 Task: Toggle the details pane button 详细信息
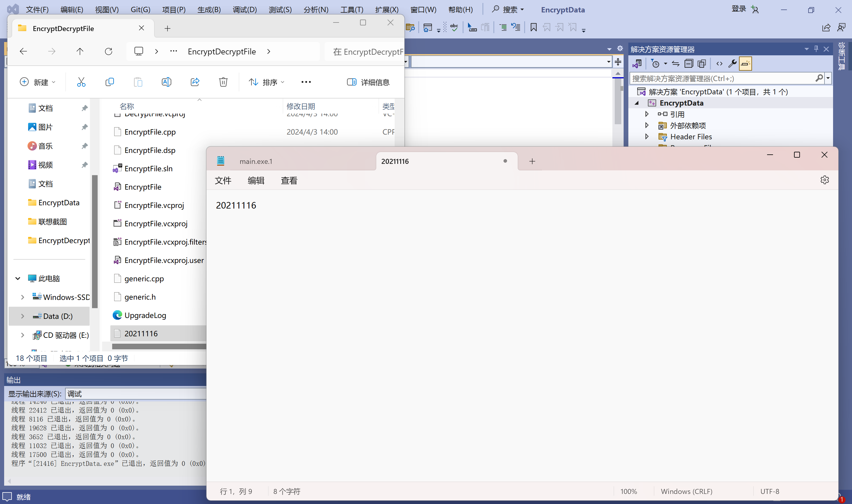pyautogui.click(x=368, y=82)
